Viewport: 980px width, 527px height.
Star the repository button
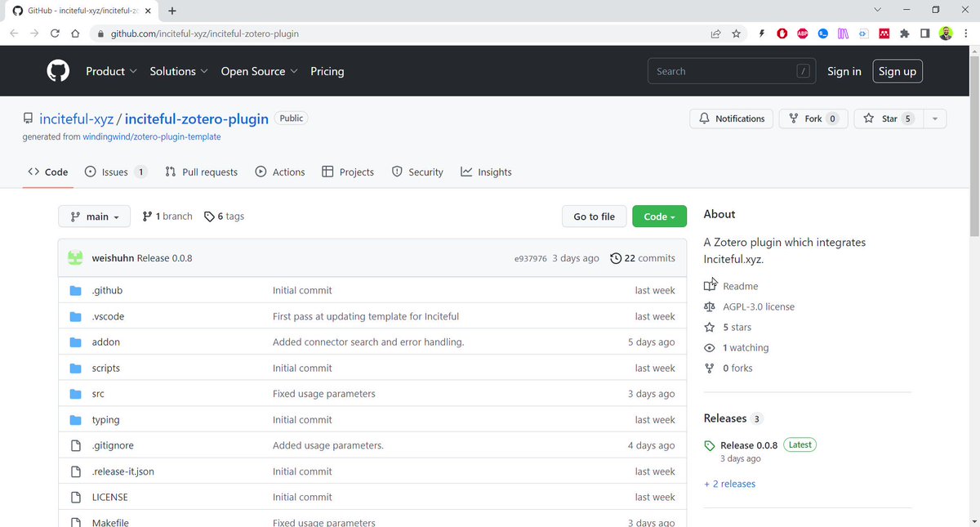[x=889, y=118]
